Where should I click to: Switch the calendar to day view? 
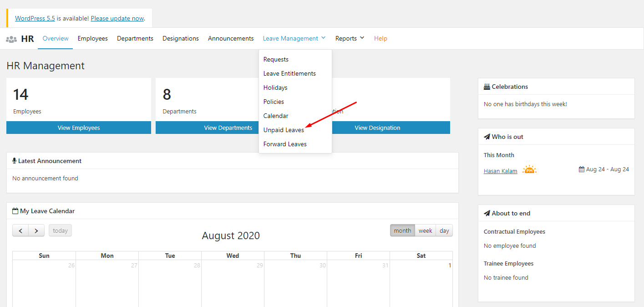click(x=444, y=230)
